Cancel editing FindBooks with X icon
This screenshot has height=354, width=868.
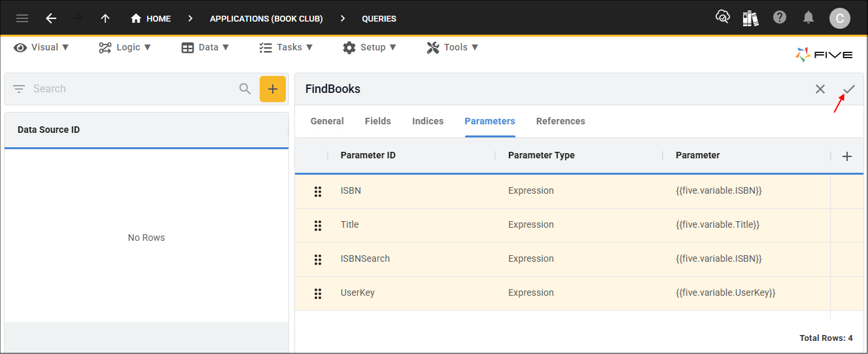(x=820, y=89)
